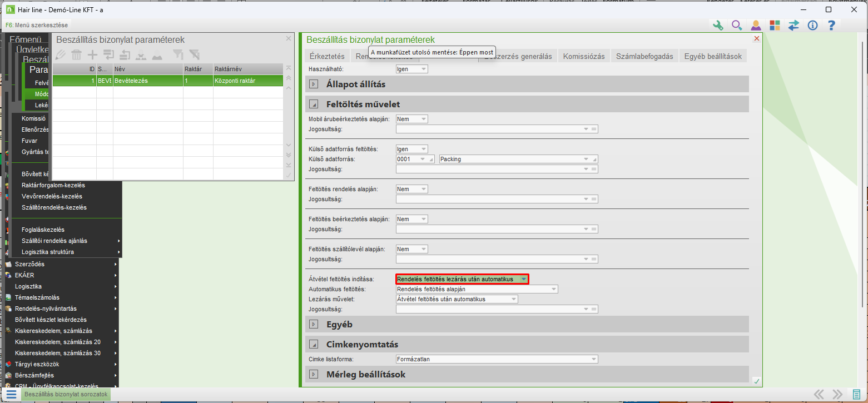The height and width of the screenshot is (403, 868).
Task: Click the magnifier search icon
Action: click(x=737, y=25)
